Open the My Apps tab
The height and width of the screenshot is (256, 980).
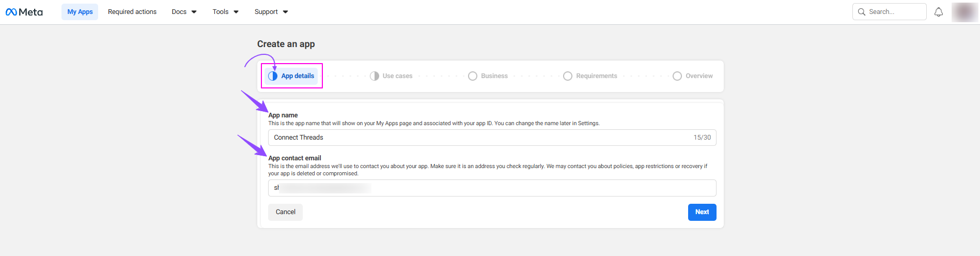80,12
